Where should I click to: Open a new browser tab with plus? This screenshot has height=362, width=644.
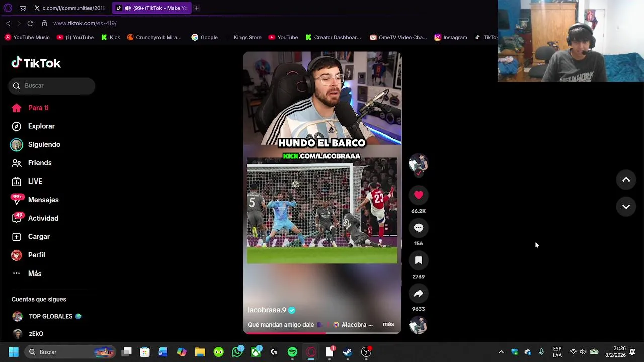click(x=197, y=8)
